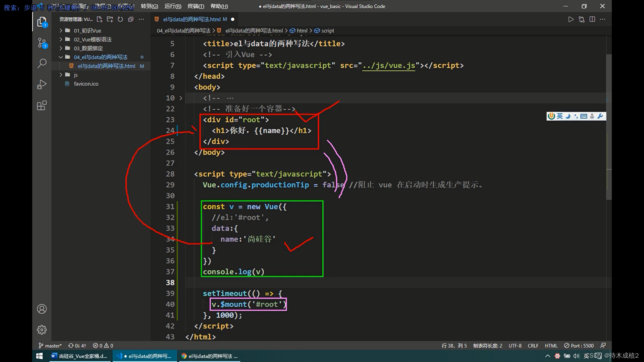Change tab size 制表符长度: 2
This screenshot has height=362, width=644.
pyautogui.click(x=488, y=346)
